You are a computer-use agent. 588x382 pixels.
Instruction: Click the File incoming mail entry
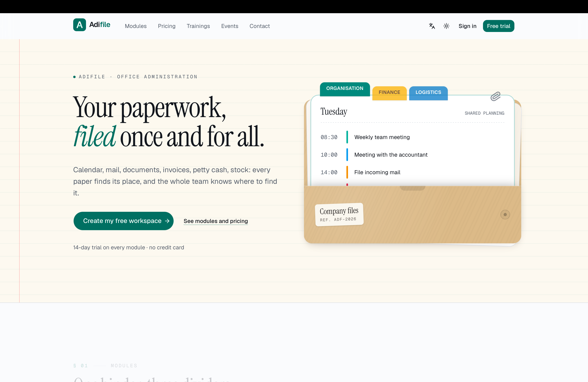pyautogui.click(x=377, y=172)
